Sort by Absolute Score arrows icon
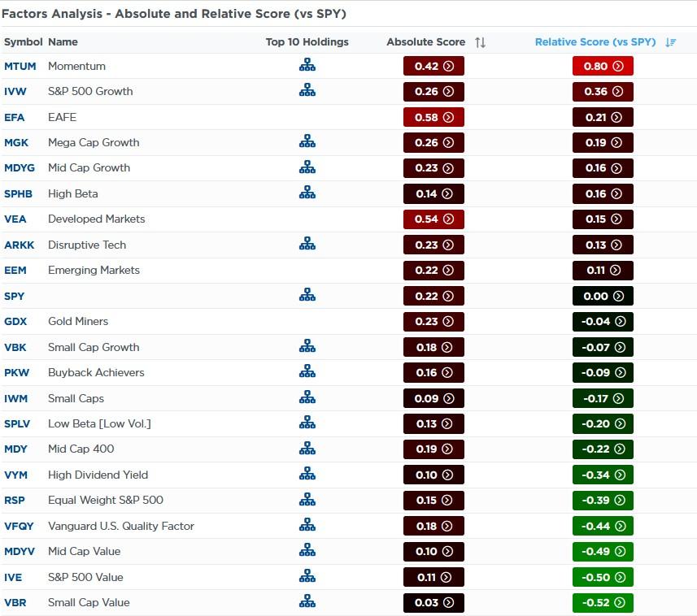Viewport: 697px width, 616px height. tap(480, 42)
